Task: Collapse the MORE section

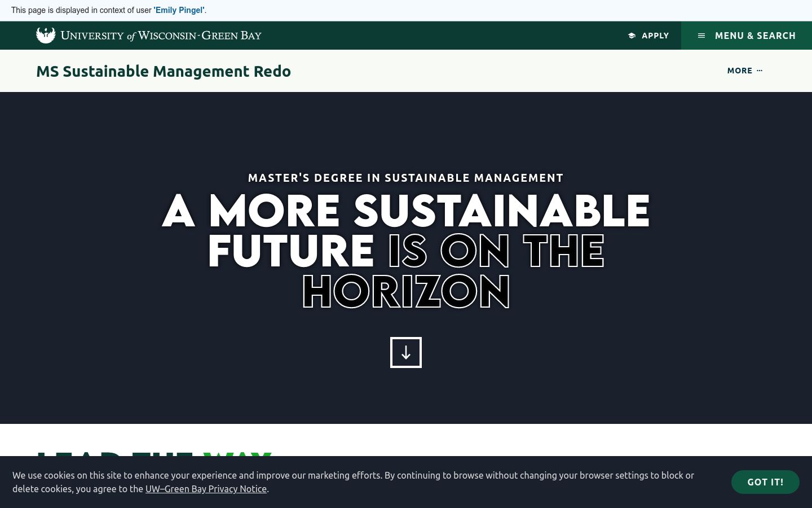Action: [744, 71]
